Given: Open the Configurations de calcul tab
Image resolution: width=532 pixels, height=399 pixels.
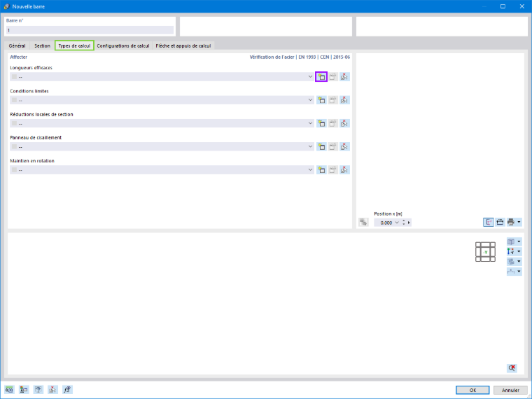Looking at the screenshot, I should pyautogui.click(x=123, y=45).
